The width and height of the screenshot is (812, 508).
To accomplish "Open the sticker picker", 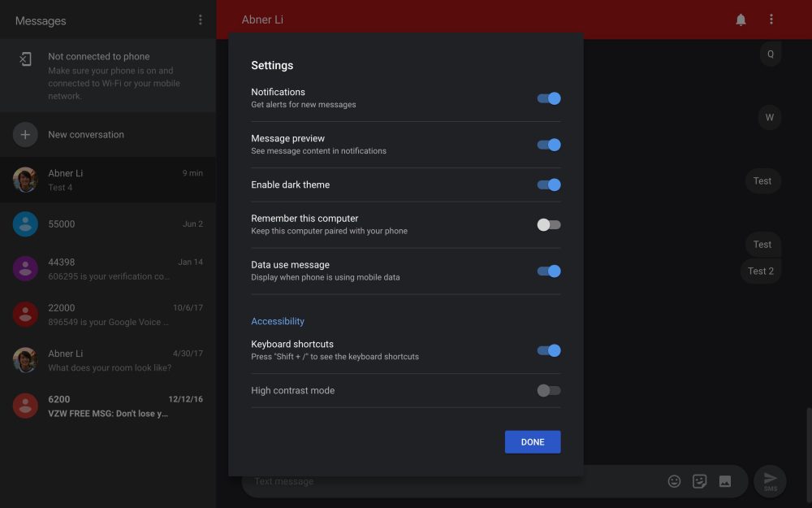I will click(x=699, y=480).
